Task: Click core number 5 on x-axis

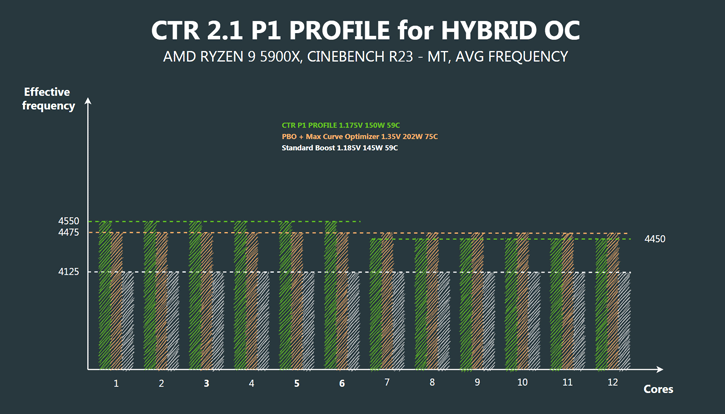Action: point(296,383)
